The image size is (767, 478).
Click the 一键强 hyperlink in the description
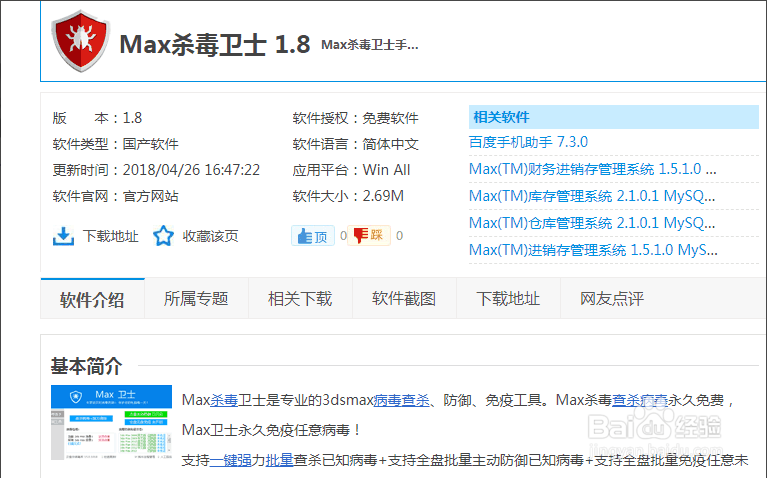click(x=230, y=460)
